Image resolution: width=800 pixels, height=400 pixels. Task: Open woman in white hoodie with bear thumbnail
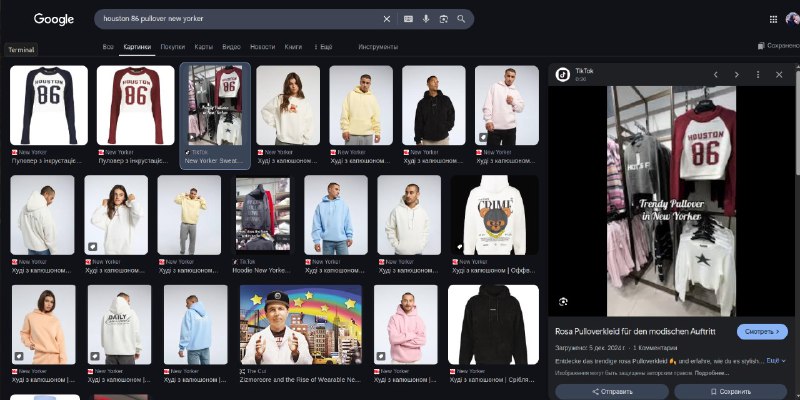(288, 105)
